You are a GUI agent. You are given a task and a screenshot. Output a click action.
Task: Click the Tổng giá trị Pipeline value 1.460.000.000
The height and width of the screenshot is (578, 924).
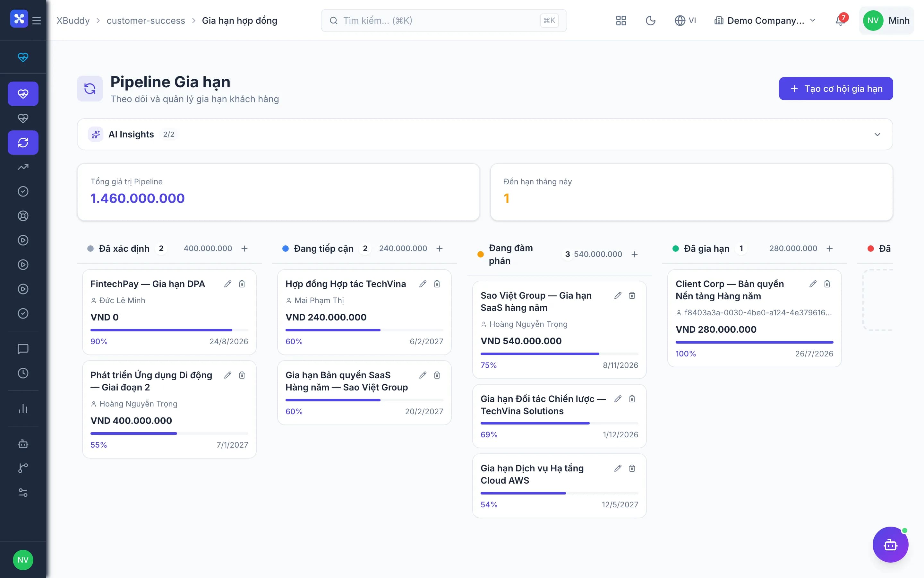pyautogui.click(x=137, y=198)
